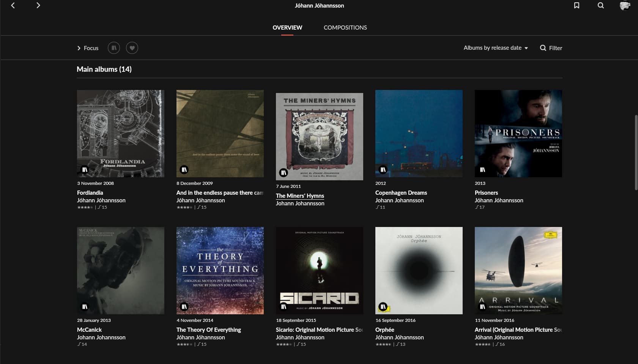
Task: Click the bookmark icon in top bar
Action: click(x=577, y=5)
